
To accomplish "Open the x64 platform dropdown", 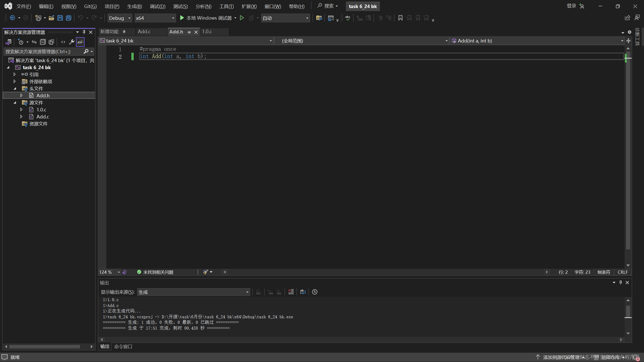I will (x=155, y=18).
